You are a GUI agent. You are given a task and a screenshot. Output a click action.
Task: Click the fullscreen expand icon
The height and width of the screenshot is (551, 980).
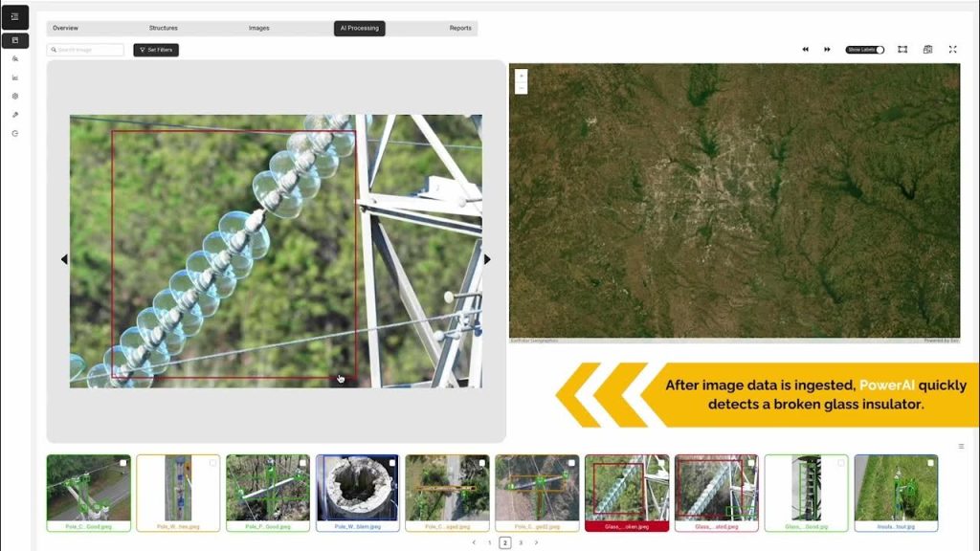952,50
